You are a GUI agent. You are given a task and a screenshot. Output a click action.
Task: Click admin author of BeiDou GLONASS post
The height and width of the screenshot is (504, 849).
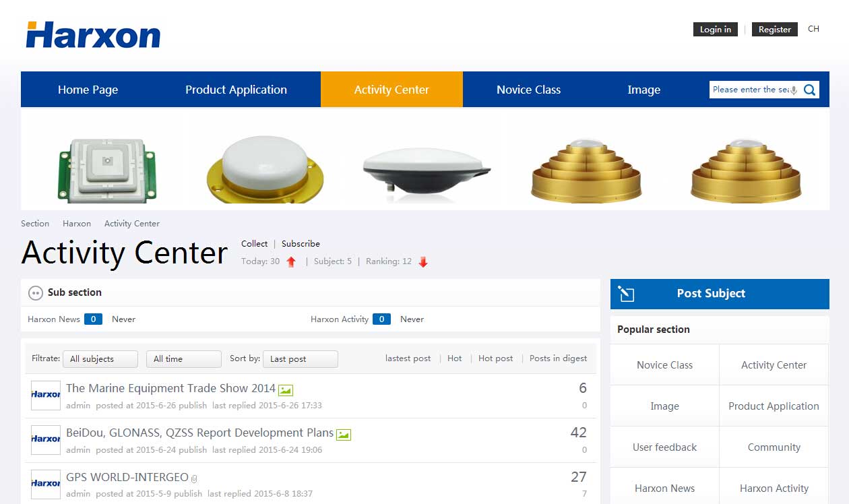(78, 450)
